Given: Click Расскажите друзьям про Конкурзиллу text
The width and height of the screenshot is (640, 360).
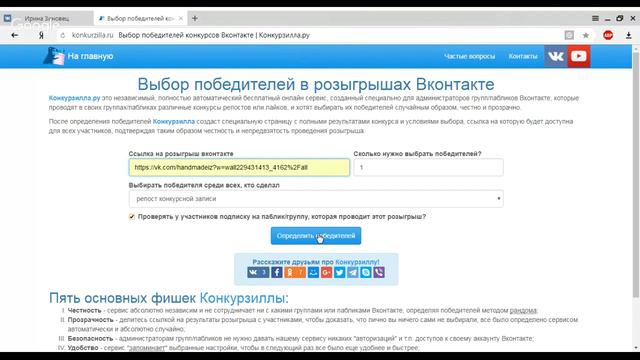Looking at the screenshot, I should click(316, 262).
